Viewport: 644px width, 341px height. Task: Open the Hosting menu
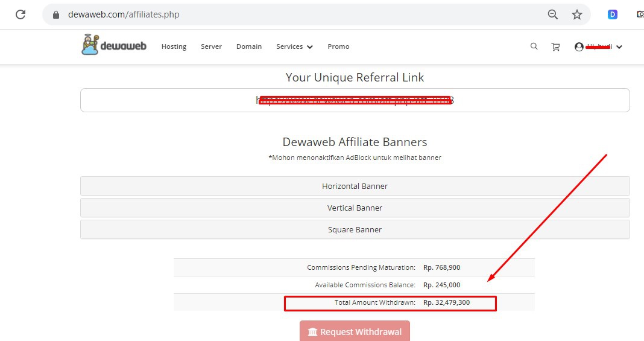[174, 47]
